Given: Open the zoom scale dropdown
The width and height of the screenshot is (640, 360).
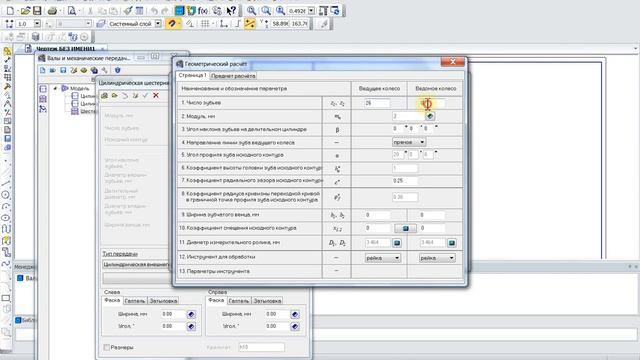Looking at the screenshot, I should (x=311, y=11).
